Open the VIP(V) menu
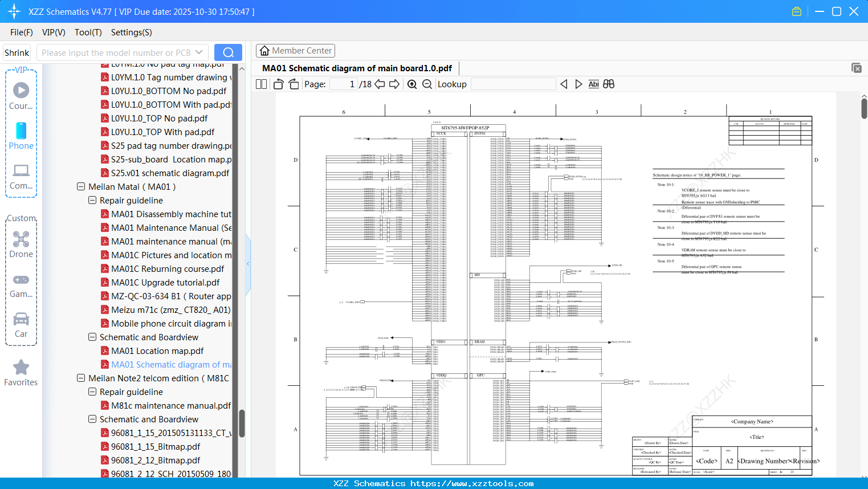Screen dimensions: 868x489 pos(54,32)
